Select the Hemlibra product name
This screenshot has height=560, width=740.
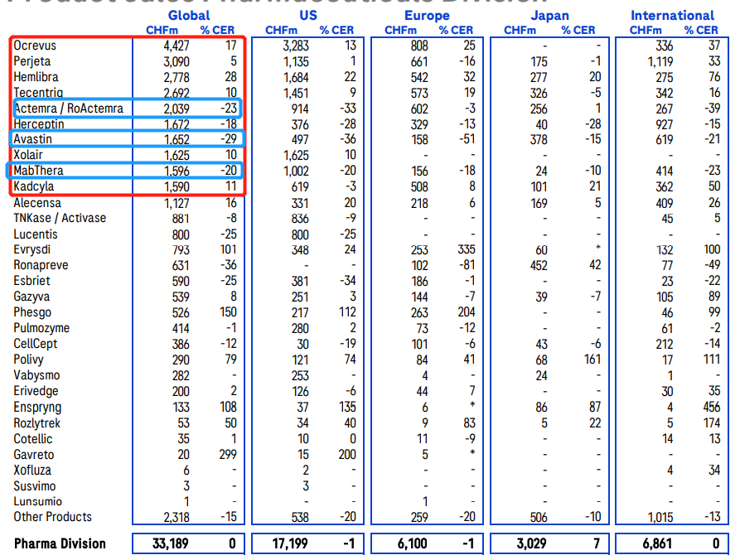36,77
